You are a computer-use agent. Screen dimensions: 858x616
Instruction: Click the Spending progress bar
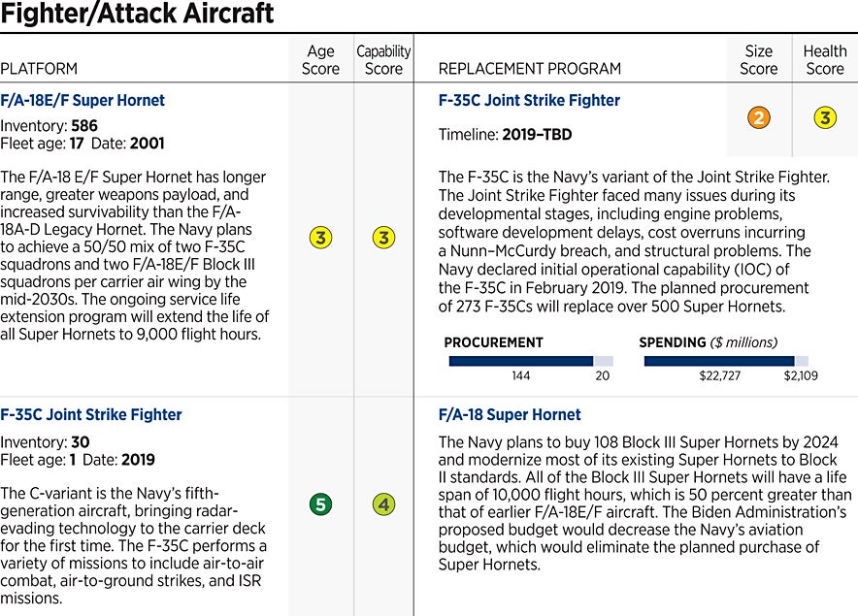[725, 361]
